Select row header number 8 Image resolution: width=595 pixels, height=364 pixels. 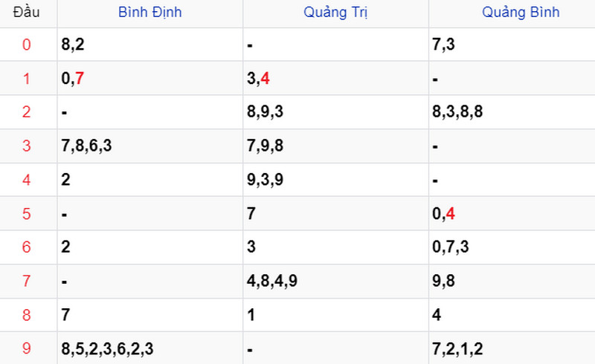click(x=26, y=315)
